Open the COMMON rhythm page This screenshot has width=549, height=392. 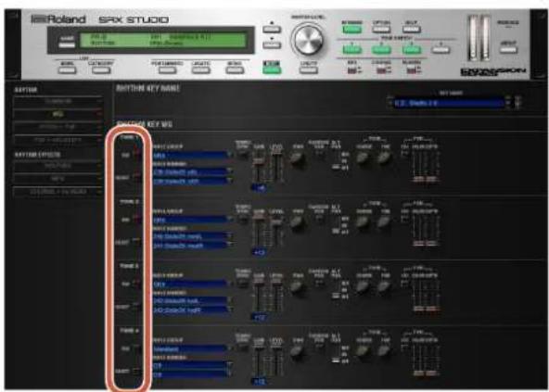pos(57,101)
